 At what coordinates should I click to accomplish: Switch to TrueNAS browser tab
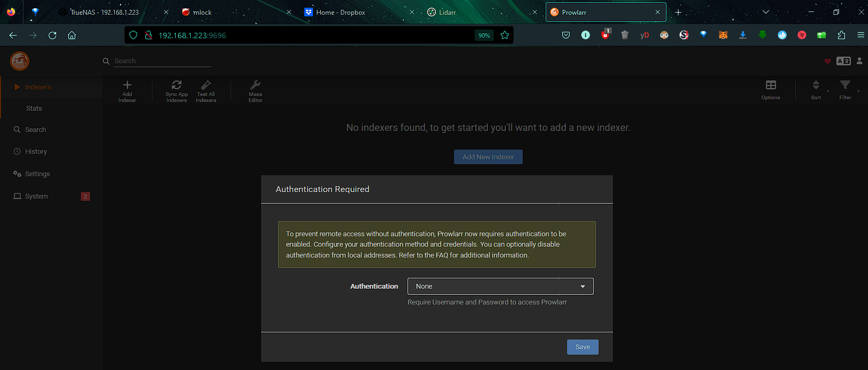(114, 12)
